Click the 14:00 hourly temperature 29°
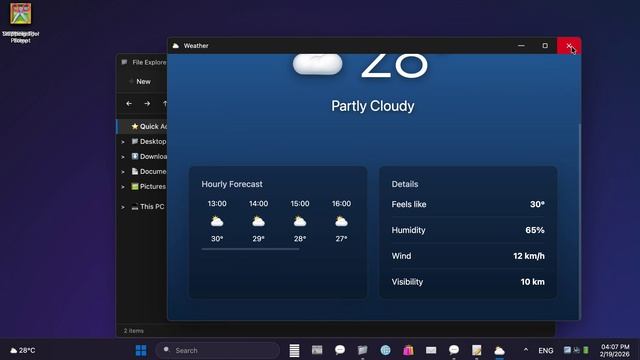The height and width of the screenshot is (360, 640). (x=258, y=239)
